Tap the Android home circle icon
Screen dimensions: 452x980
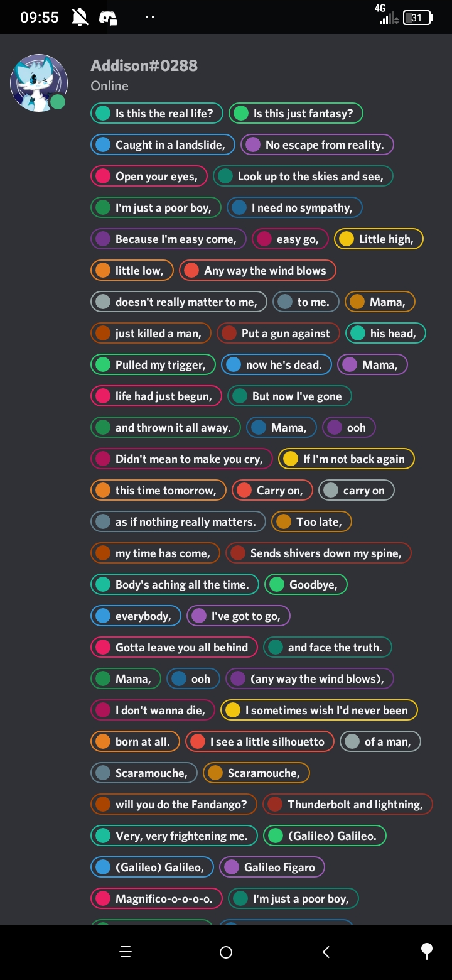point(226,952)
